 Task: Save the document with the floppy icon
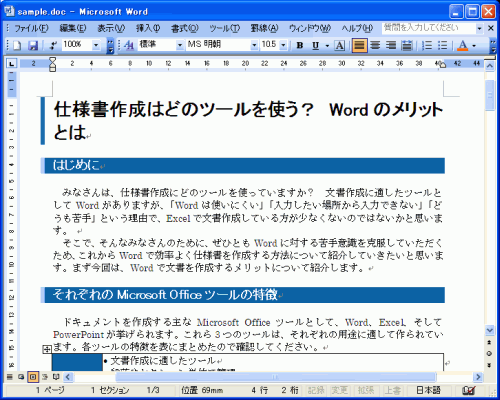(33, 45)
